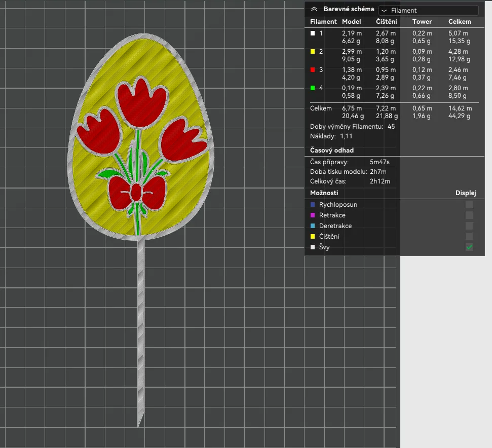Check the Retrakce display box
This screenshot has width=492, height=448.
(469, 215)
